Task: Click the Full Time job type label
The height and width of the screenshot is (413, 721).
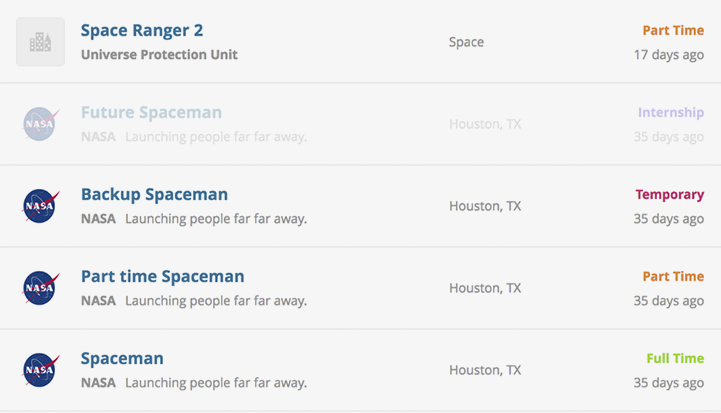Action: (x=675, y=358)
